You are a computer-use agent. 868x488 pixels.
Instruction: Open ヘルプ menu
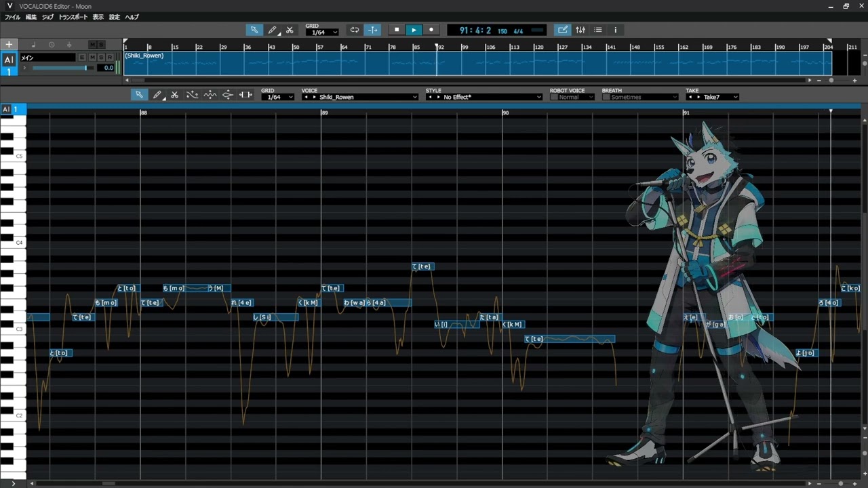click(132, 17)
